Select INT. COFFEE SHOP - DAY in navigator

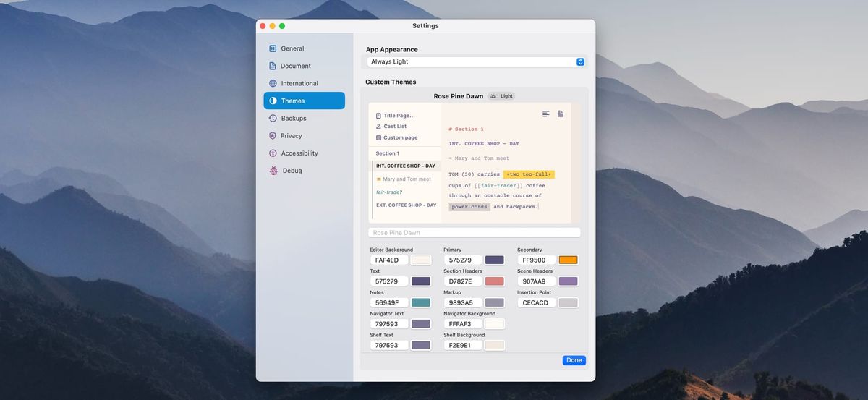(x=406, y=166)
